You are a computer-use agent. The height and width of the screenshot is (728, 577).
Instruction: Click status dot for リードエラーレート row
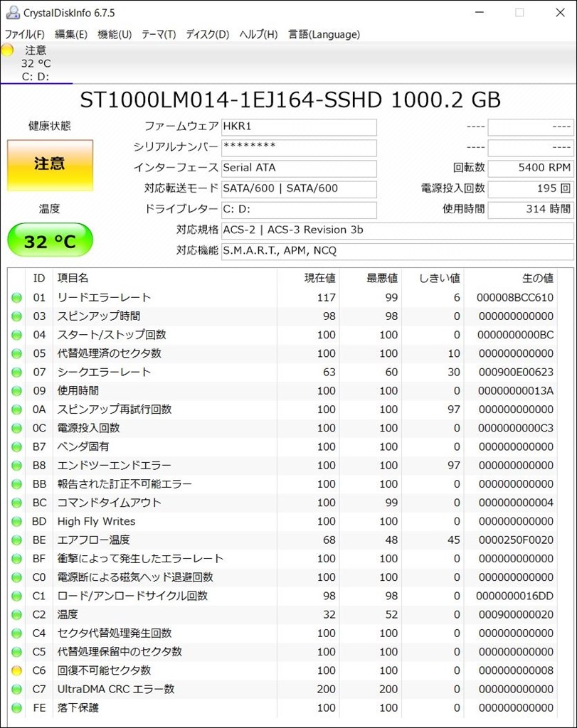17,298
